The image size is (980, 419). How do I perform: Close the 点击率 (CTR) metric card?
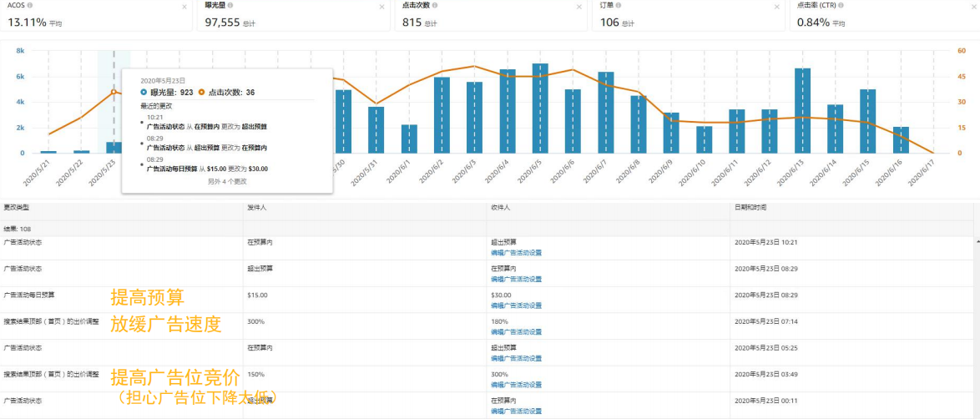click(x=974, y=7)
